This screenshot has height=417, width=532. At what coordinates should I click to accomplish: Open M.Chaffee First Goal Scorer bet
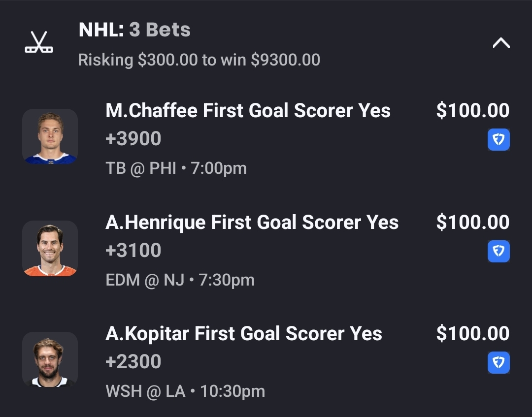coord(248,111)
